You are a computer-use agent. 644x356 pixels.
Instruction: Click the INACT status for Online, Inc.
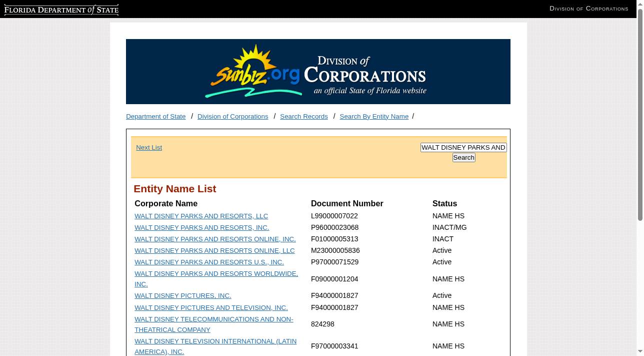[x=443, y=239]
